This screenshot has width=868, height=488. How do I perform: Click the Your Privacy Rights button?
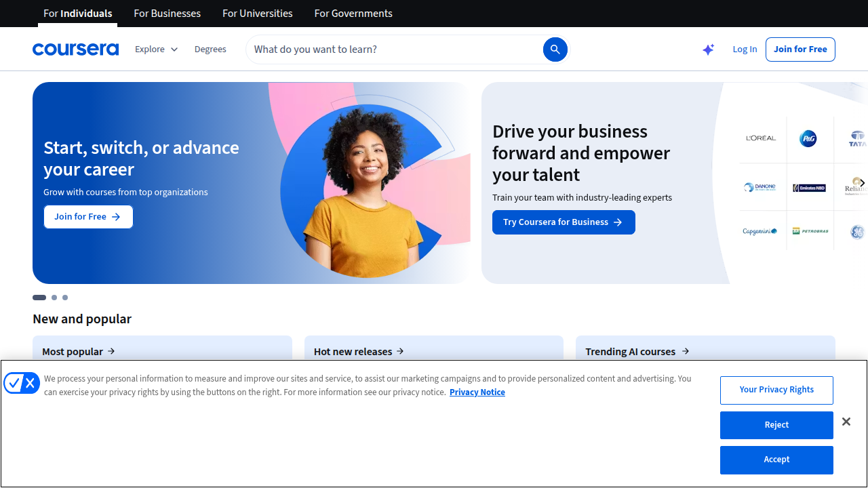(776, 390)
